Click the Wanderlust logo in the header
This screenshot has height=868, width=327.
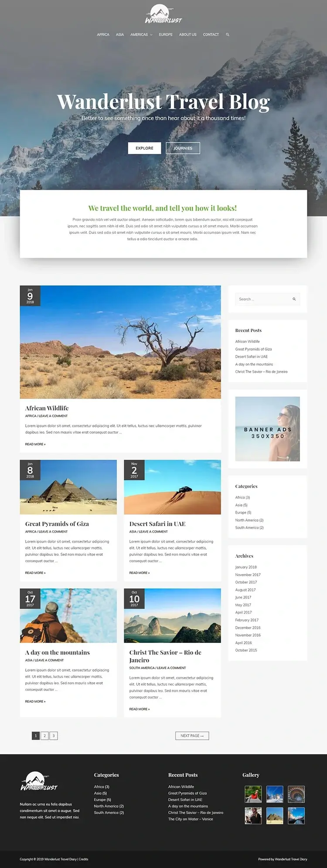163,14
